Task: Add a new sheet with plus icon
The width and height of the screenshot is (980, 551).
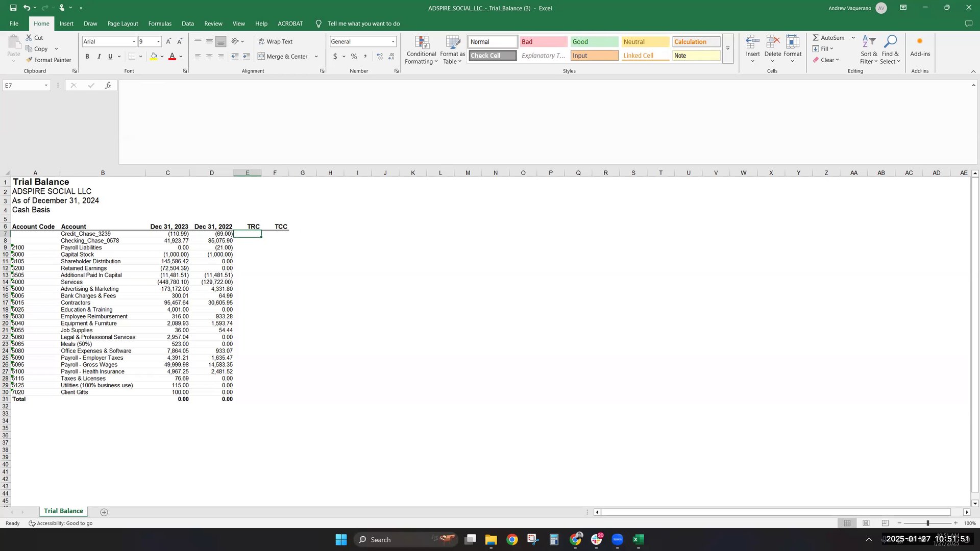Action: click(104, 512)
